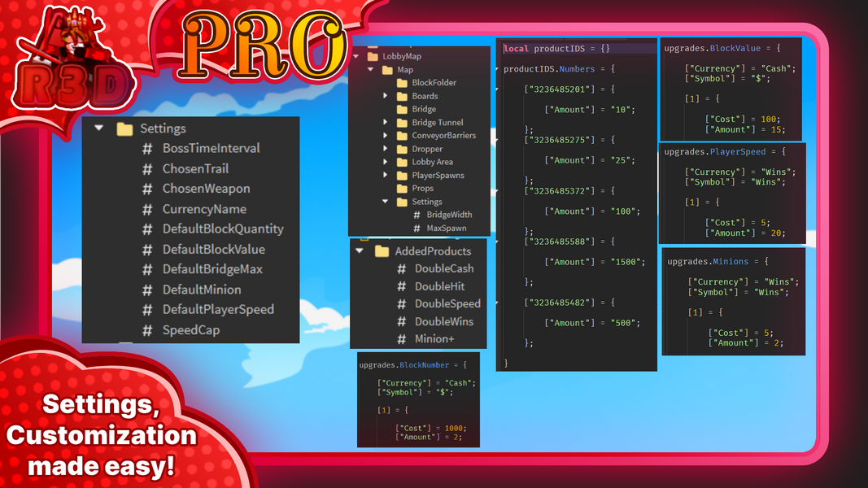This screenshot has width=868, height=488.
Task: Select the PlayerSpawns label
Action: (x=438, y=176)
